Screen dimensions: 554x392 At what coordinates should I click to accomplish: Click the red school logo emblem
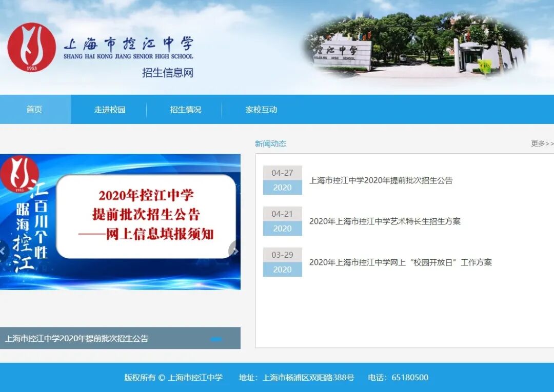32,47
